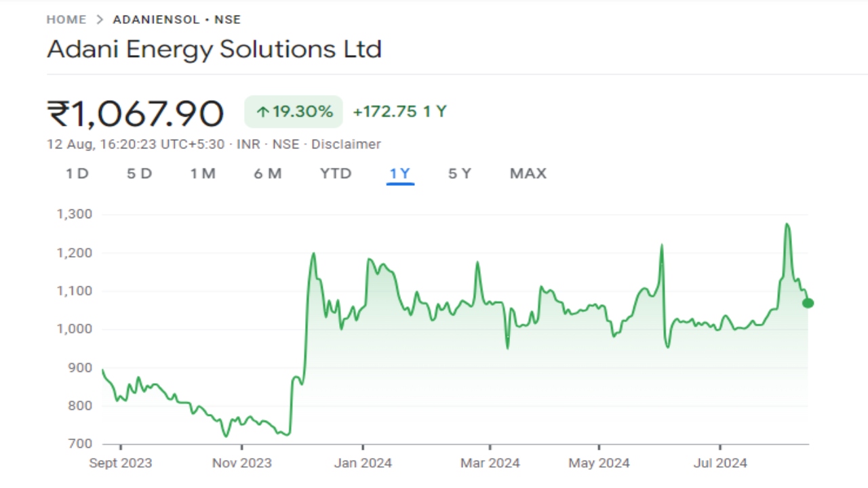Viewport: 868px width, 488px height.
Task: Switch chart to 5 Y range
Action: click(x=459, y=174)
